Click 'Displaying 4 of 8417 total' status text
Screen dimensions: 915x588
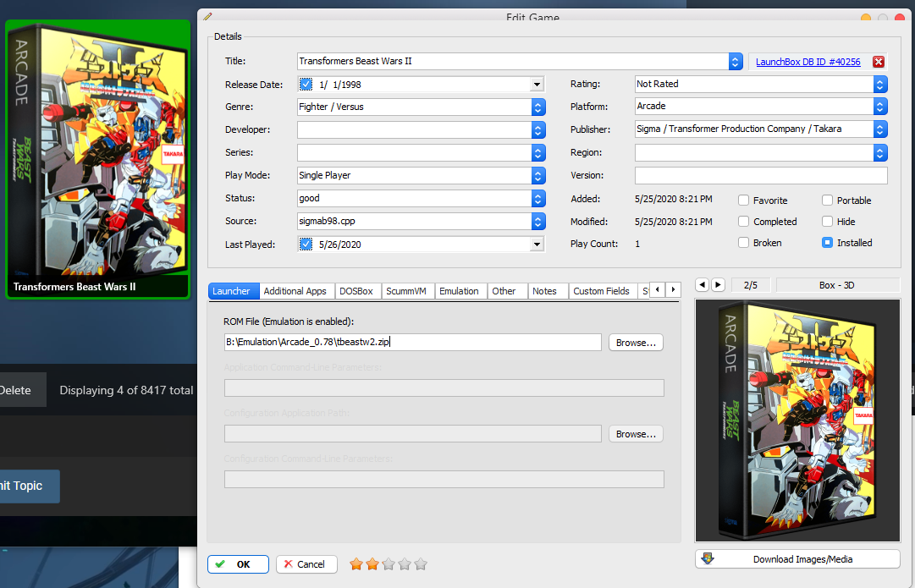[x=126, y=390]
